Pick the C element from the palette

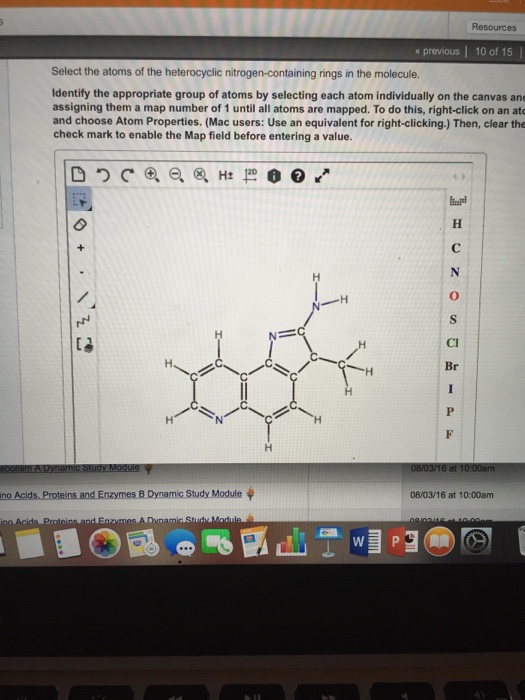click(x=456, y=248)
